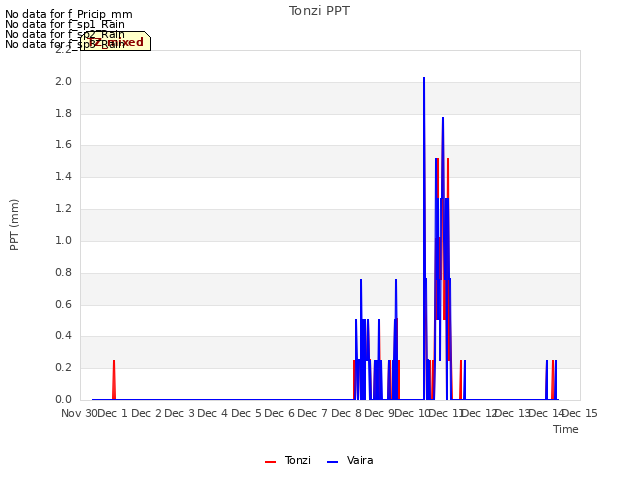Select the 'Tonzi PPT' chart title
The image size is (640, 480).
(x=319, y=11)
